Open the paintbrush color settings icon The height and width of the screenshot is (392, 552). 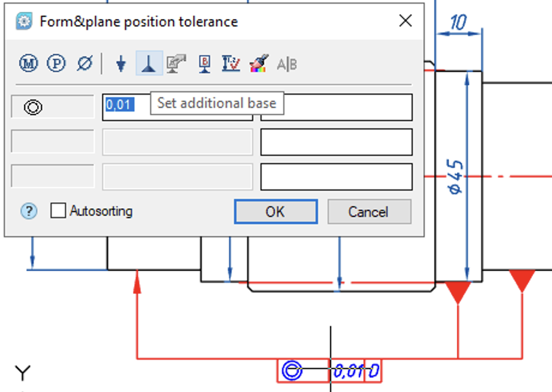pyautogui.click(x=259, y=64)
